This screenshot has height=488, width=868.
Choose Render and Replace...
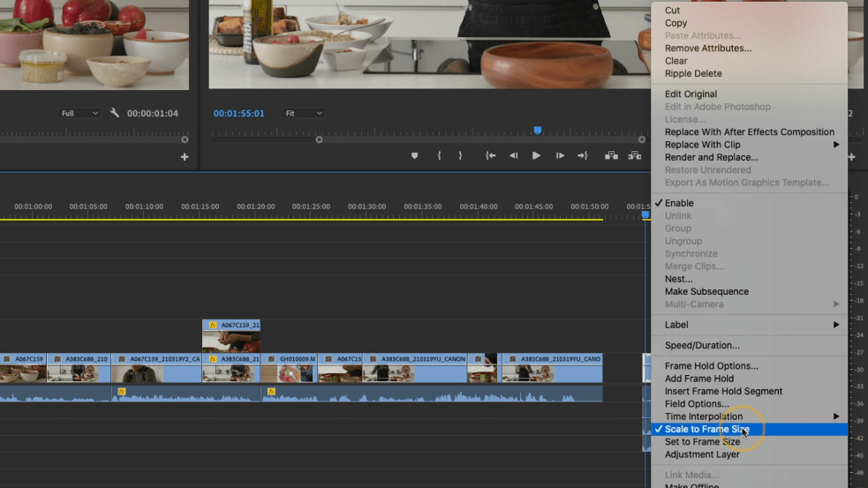click(749, 157)
